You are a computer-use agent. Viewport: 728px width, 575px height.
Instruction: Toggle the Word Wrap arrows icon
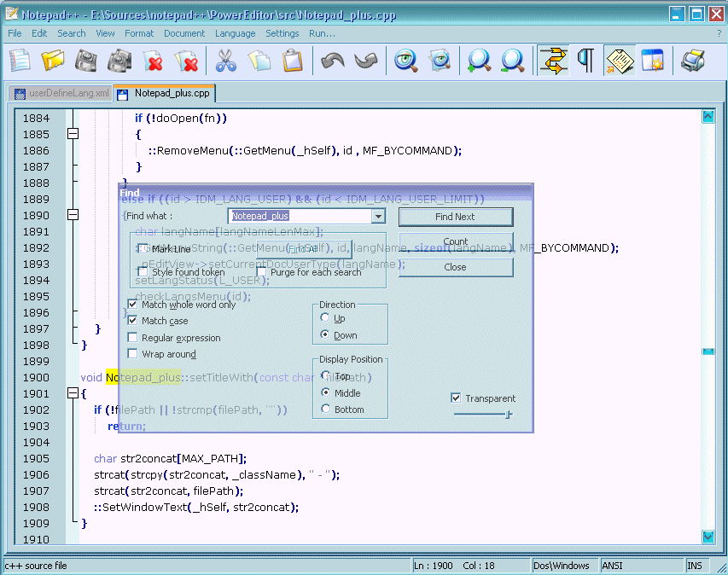(553, 61)
